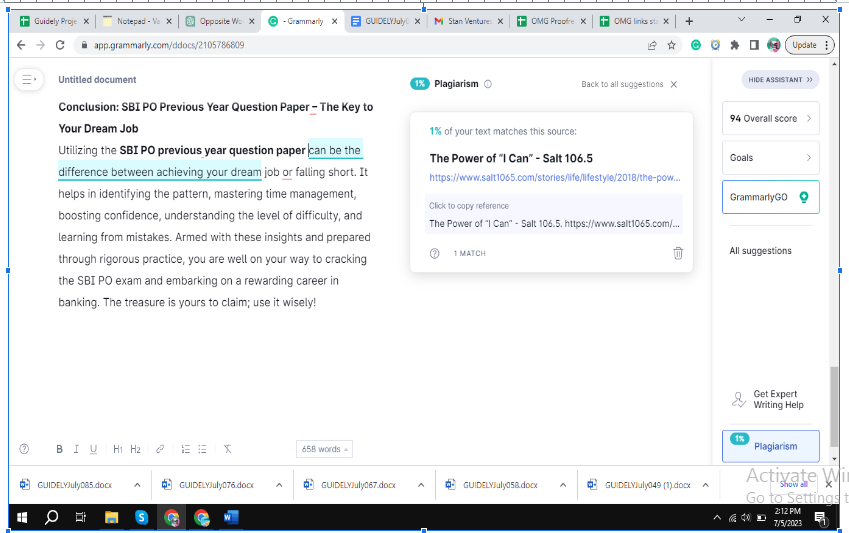Image resolution: width=849 pixels, height=533 pixels.
Task: Toggle bold formatting in Grammarly toolbar
Action: click(60, 449)
